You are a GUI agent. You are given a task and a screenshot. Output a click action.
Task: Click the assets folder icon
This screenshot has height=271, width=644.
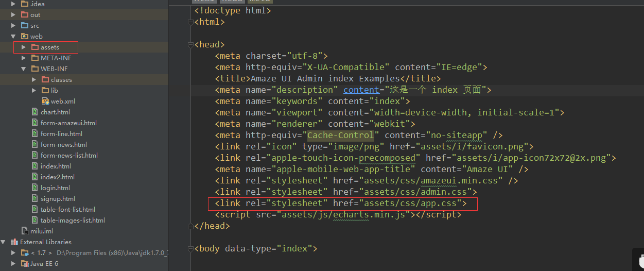point(35,47)
